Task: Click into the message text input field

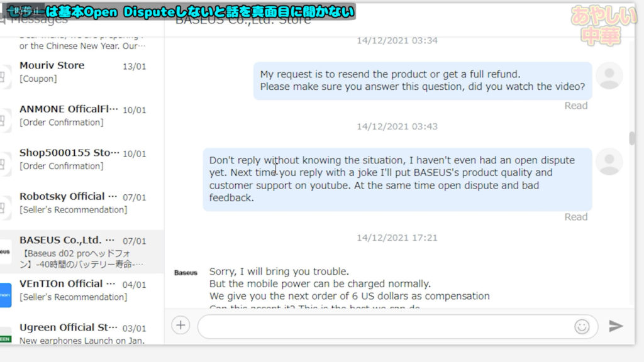Action: pos(384,326)
